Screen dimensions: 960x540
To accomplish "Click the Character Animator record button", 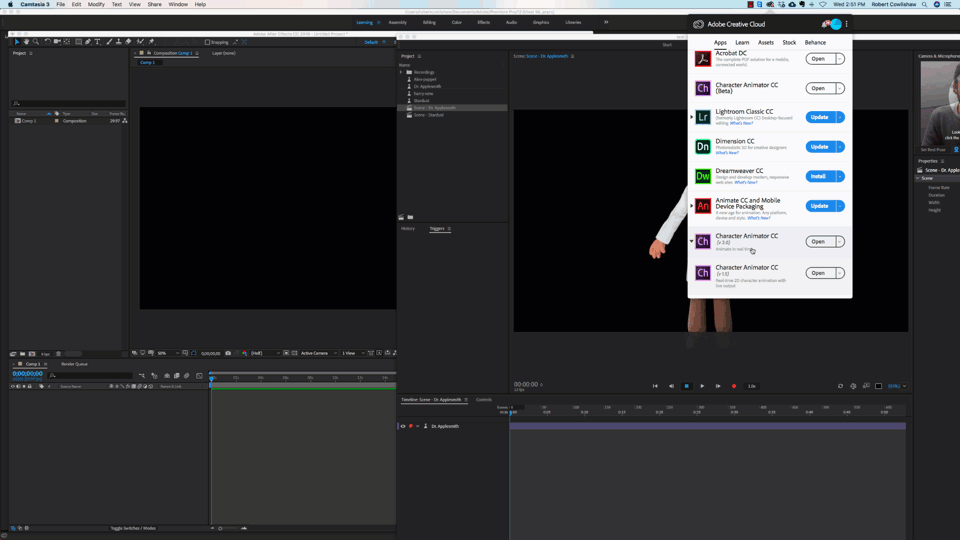I will coord(734,386).
